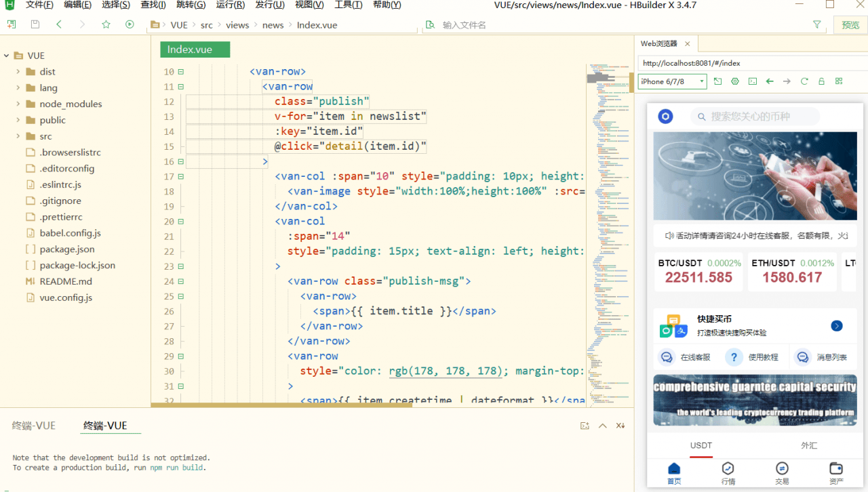This screenshot has width=868, height=492.
Task: Toggle the browser lock icon
Action: click(x=821, y=81)
